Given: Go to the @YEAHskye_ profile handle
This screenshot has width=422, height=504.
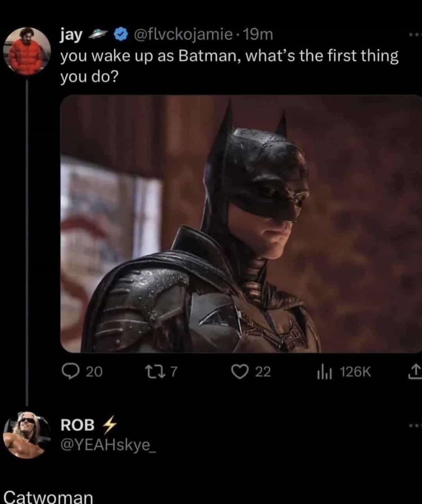Looking at the screenshot, I should tap(108, 445).
